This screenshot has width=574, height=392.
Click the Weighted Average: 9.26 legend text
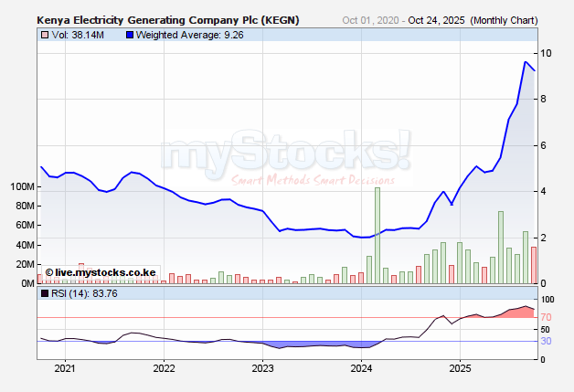click(x=152, y=35)
